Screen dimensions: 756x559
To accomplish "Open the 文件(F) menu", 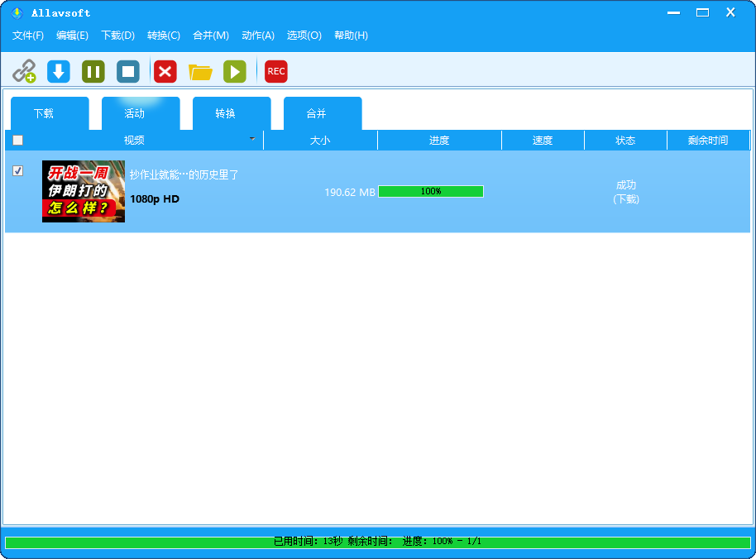I will pos(28,36).
